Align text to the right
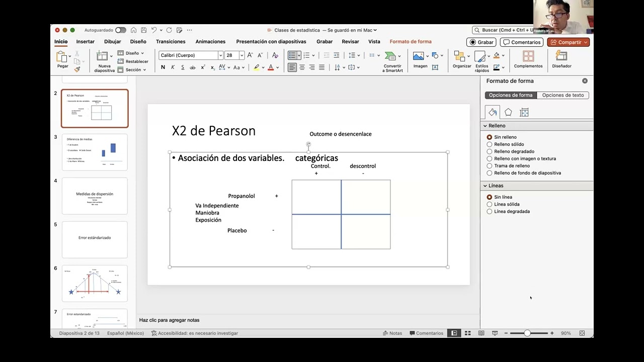The width and height of the screenshot is (644, 362). (x=312, y=67)
